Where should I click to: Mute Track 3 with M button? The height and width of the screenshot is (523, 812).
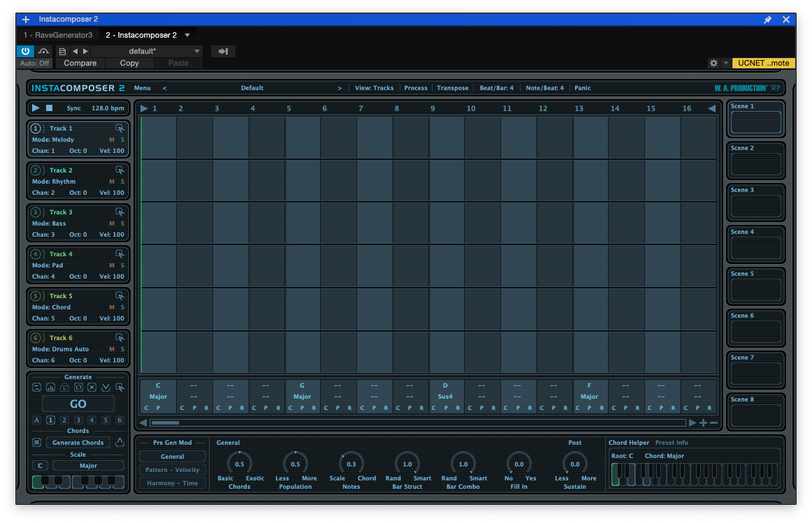pos(111,223)
